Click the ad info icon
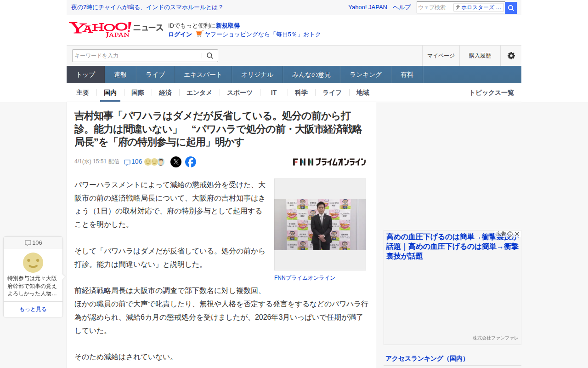Viewport: 588px width, 368px height. coord(510,234)
